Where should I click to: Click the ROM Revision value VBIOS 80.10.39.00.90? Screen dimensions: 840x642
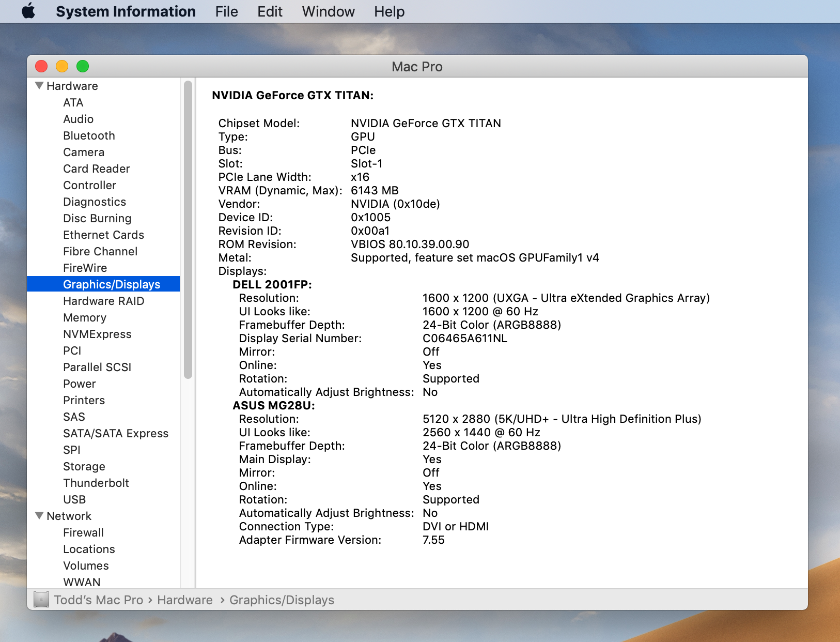(410, 244)
